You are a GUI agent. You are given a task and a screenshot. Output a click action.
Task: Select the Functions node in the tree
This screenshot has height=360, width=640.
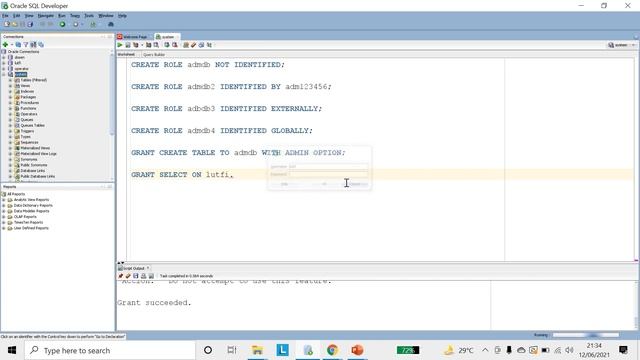(28, 109)
